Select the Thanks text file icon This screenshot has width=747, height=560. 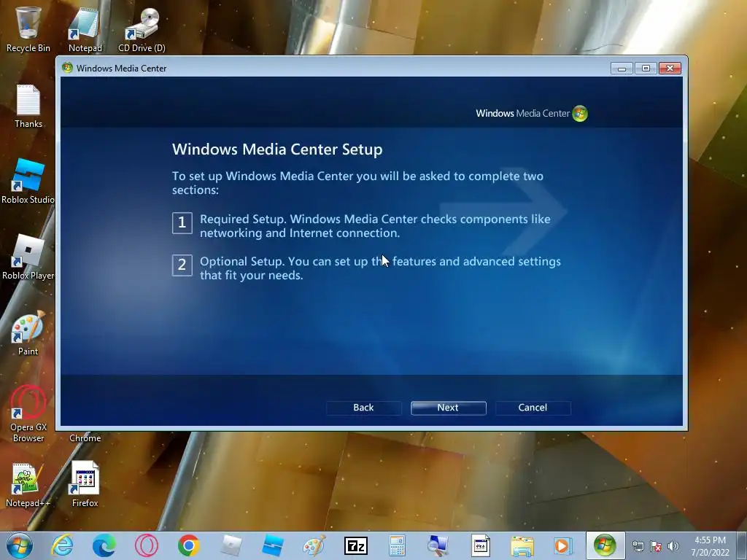pos(28,106)
